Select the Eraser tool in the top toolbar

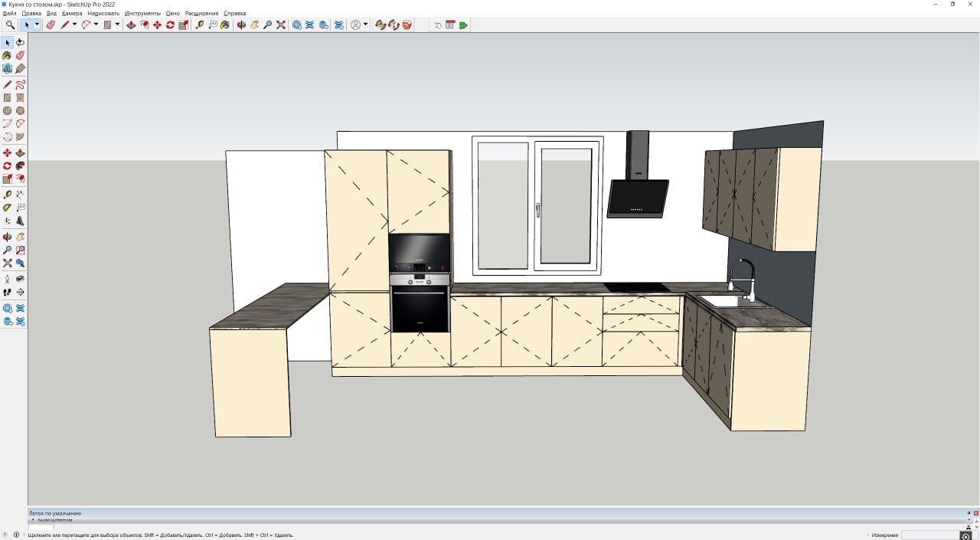click(x=51, y=25)
